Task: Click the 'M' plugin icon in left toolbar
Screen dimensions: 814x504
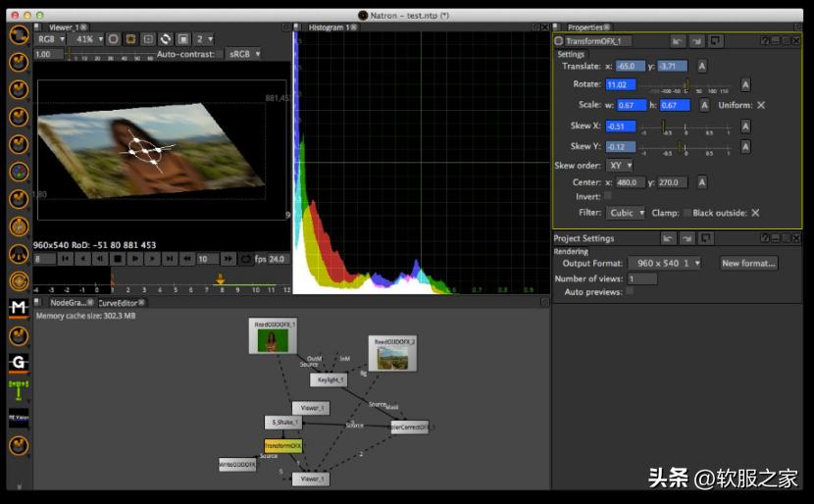Action: (18, 308)
